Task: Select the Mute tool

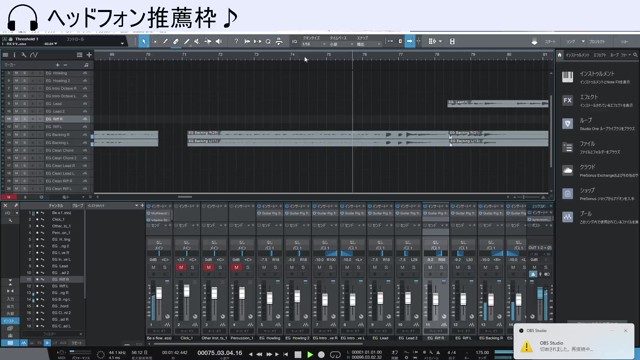Action: (x=197, y=41)
